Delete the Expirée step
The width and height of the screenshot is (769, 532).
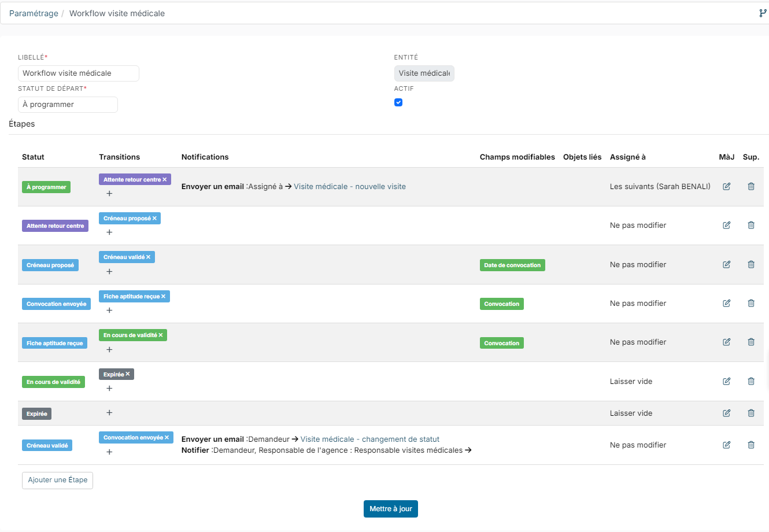[751, 413]
